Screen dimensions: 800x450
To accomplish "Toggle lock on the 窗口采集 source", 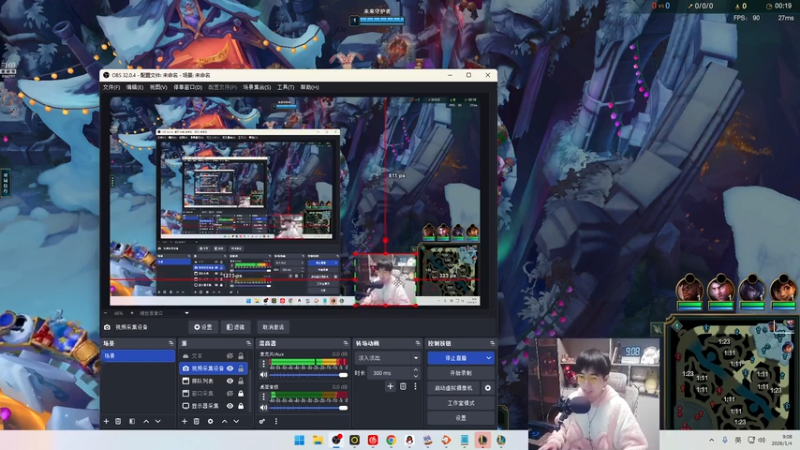I will pyautogui.click(x=241, y=393).
